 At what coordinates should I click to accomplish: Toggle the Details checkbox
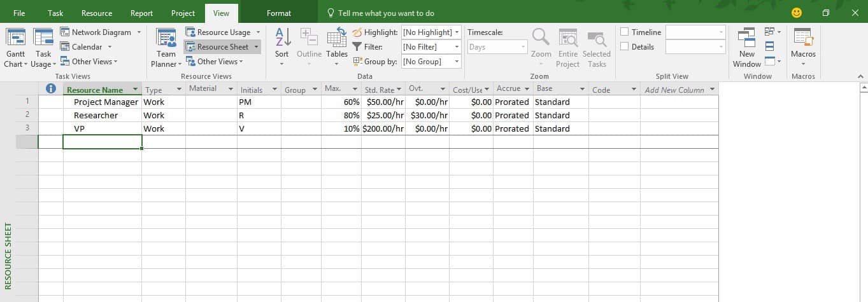[x=625, y=46]
